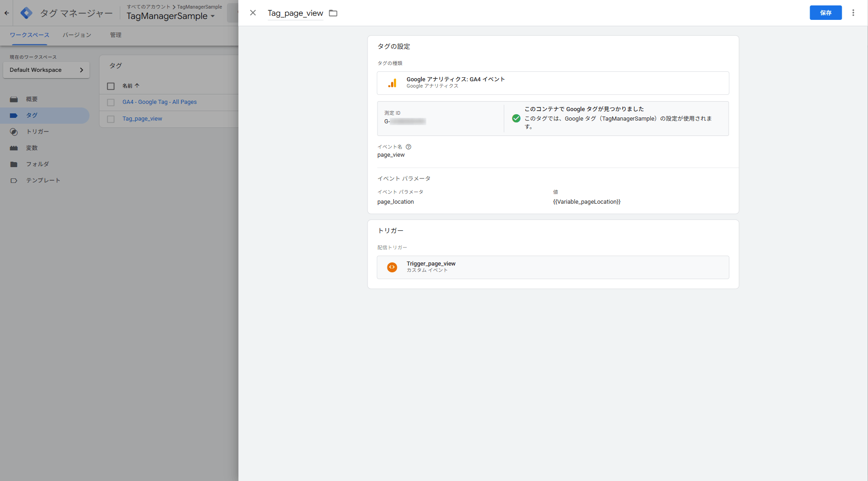
Task: Toggle the select-all checkbox in tag list header
Action: pyautogui.click(x=111, y=86)
